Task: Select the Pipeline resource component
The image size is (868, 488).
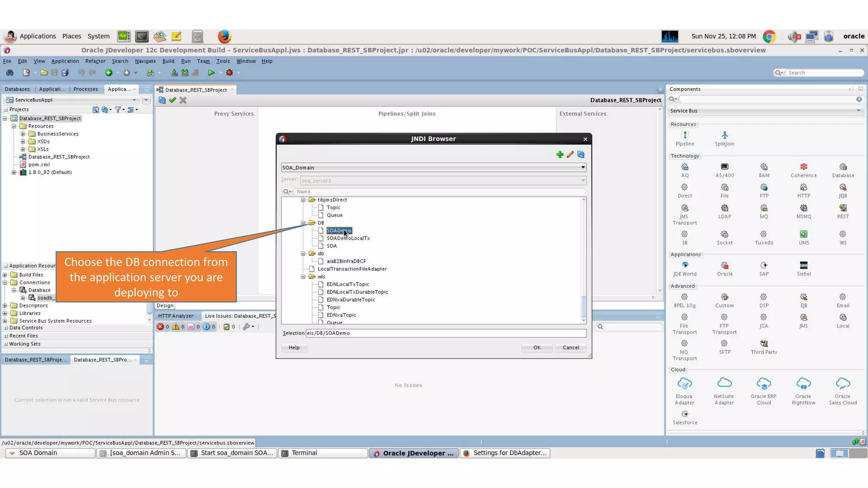Action: click(684, 139)
